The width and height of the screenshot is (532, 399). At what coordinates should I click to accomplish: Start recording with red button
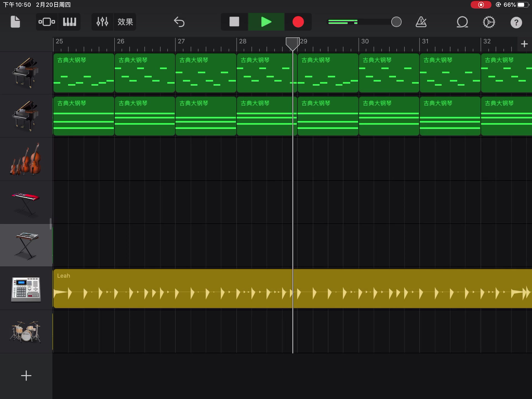[x=298, y=22]
